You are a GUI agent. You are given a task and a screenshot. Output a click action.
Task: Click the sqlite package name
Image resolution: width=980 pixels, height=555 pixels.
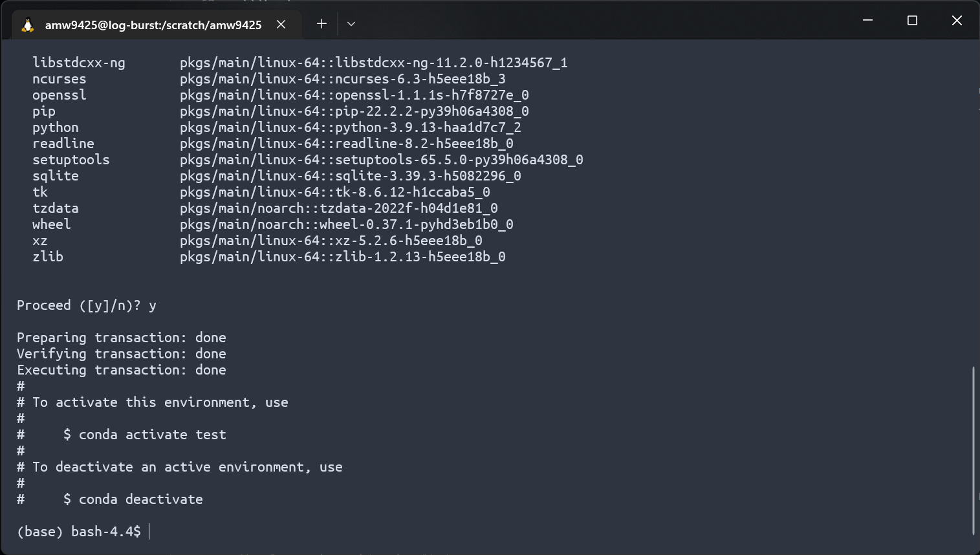click(56, 176)
